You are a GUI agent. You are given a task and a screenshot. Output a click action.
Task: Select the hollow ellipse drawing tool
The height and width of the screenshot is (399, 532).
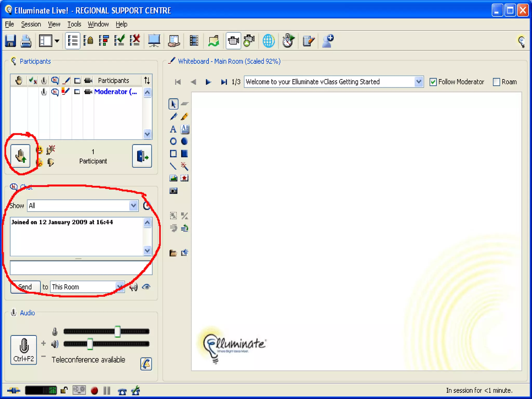(x=173, y=141)
